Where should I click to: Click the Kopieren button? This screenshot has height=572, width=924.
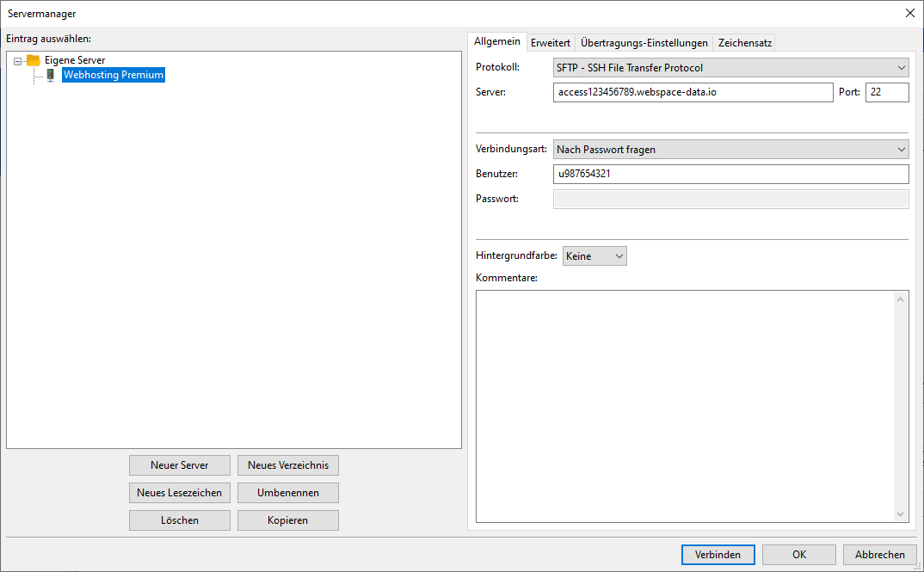288,520
